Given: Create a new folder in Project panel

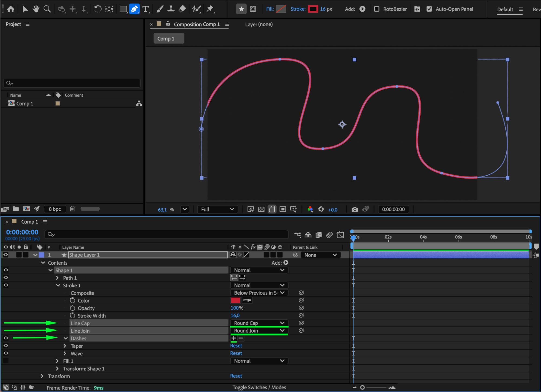Looking at the screenshot, I should click(16, 209).
